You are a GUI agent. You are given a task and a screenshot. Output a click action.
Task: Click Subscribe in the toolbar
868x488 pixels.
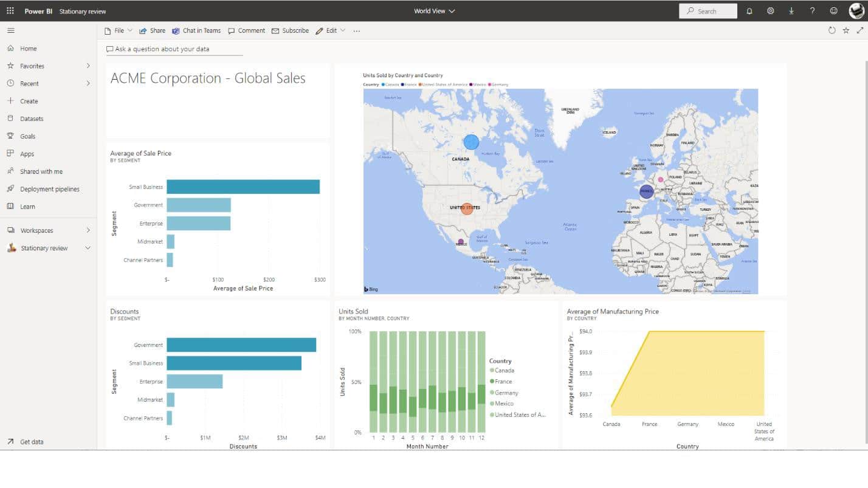pos(290,30)
